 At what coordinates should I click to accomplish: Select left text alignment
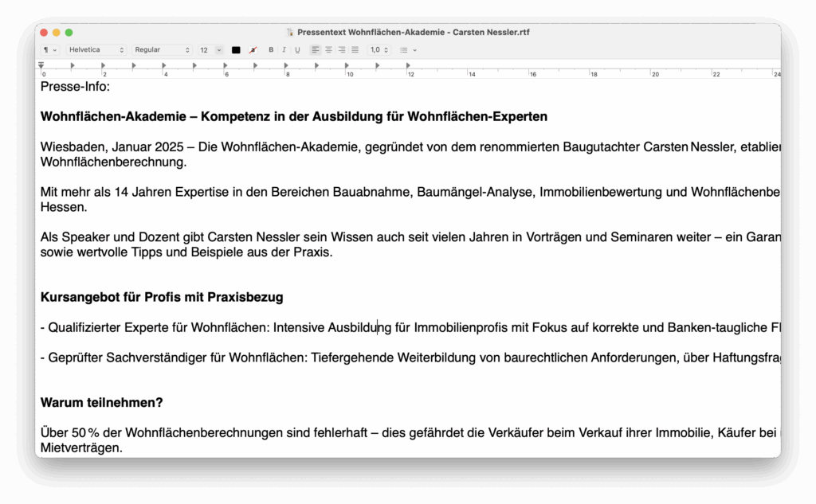(314, 49)
